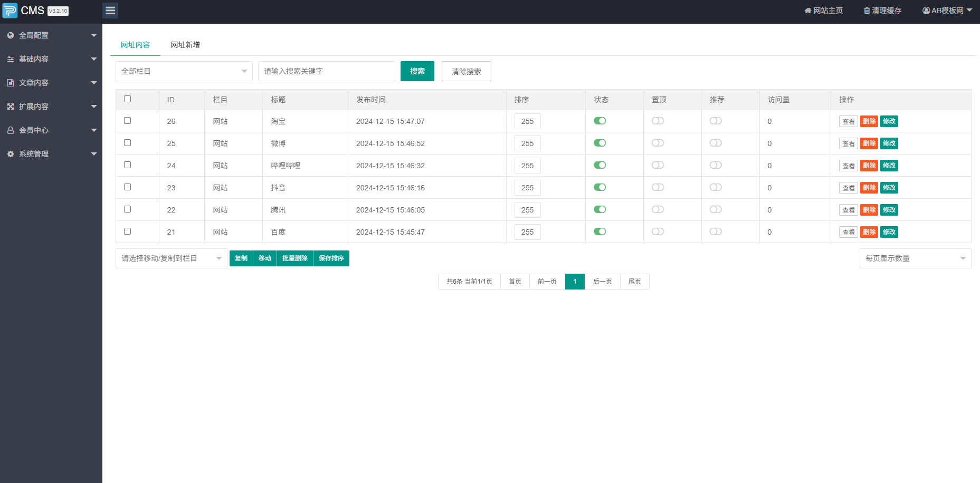Switch to the 网址内容 tab

point(135,45)
